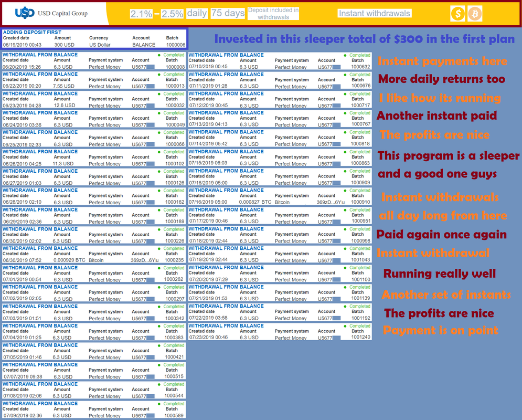Click batch number 1000008

click(175, 67)
